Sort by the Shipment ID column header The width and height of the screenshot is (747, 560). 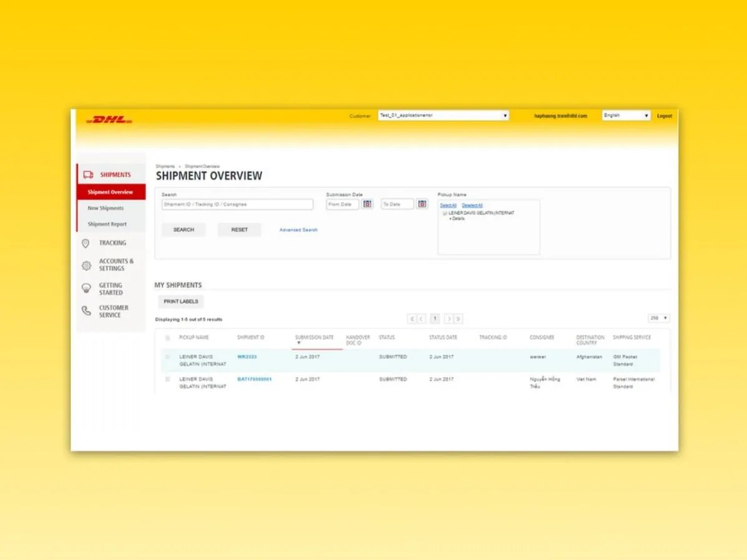(251, 337)
